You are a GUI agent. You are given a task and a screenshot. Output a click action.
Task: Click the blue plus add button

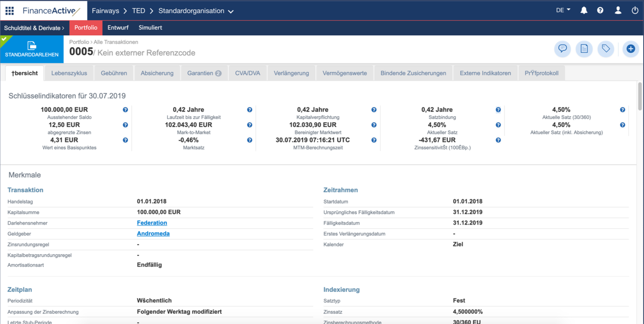pyautogui.click(x=630, y=49)
